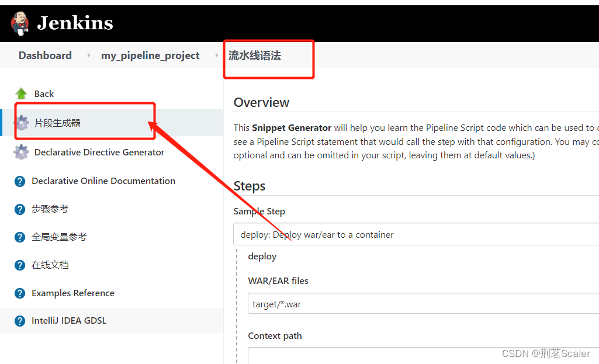Click the Sample Step label
Screen dimensions: 599x364
(x=259, y=212)
